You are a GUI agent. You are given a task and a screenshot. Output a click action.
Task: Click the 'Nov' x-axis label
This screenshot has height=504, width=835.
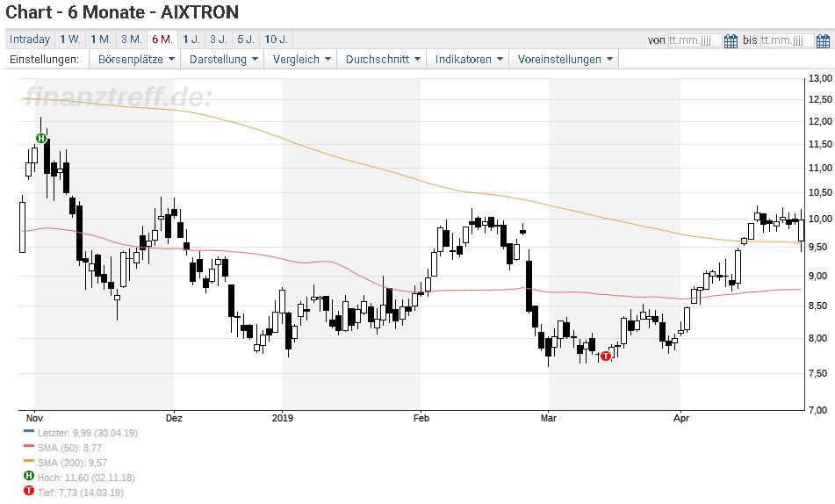coord(34,418)
